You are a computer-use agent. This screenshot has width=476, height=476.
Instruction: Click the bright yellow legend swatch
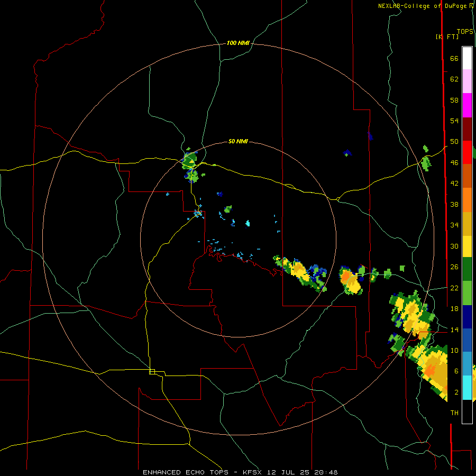tap(467, 246)
